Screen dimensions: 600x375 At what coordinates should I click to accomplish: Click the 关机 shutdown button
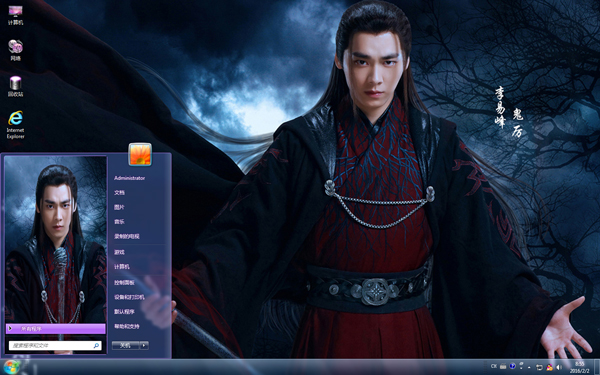pos(125,345)
